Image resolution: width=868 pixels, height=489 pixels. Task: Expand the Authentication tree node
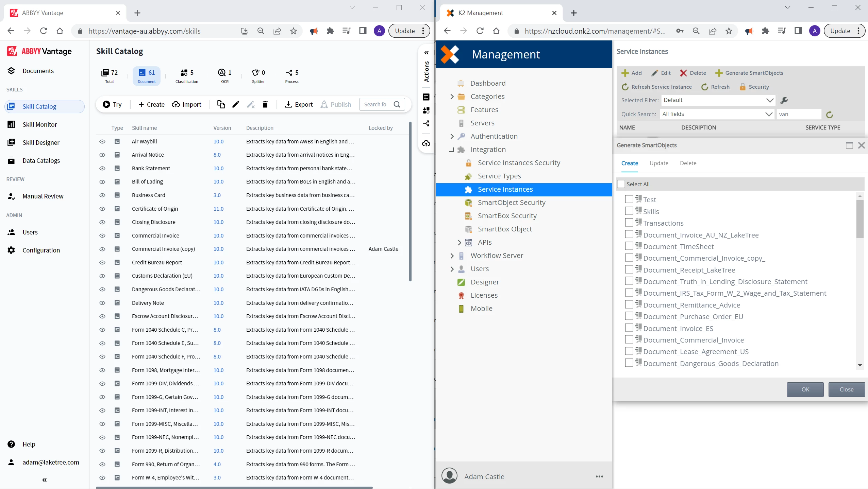pos(452,136)
